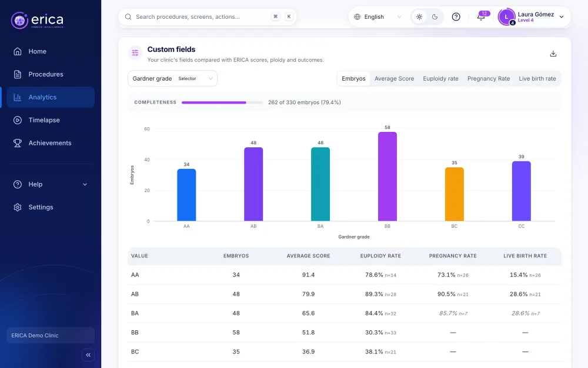Screen dimensions: 588x368
Task: Click the globe language icon
Action: [358, 17]
